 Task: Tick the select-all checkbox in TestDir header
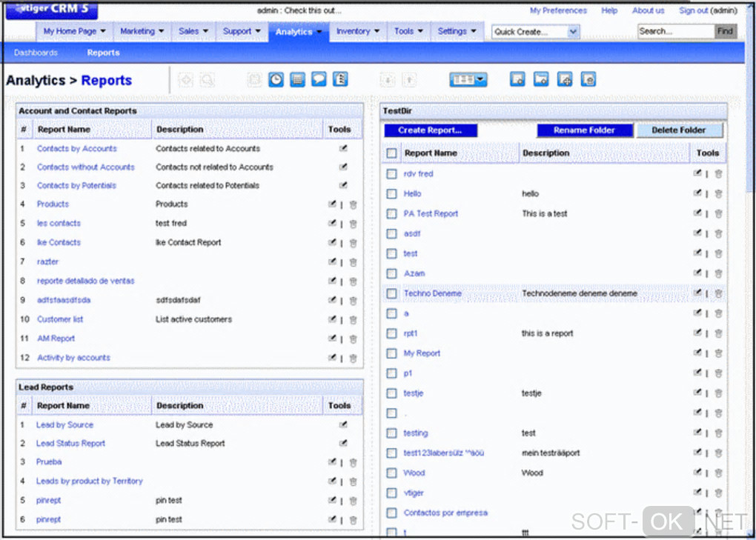pos(392,153)
